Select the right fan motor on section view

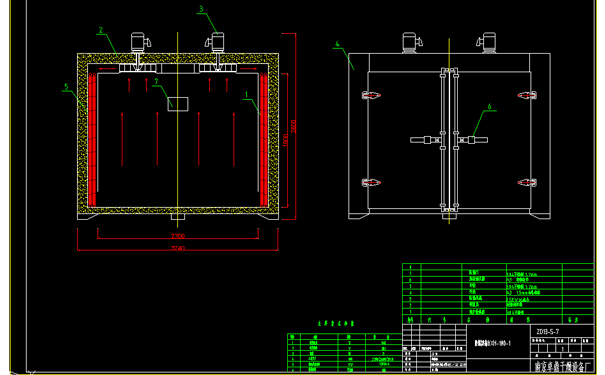pos(215,42)
